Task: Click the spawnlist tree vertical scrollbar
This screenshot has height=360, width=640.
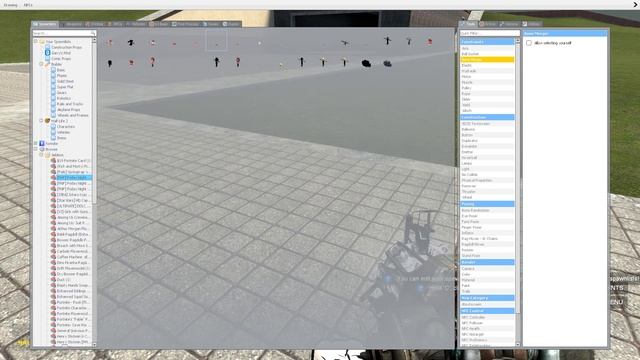Action: [x=94, y=122]
